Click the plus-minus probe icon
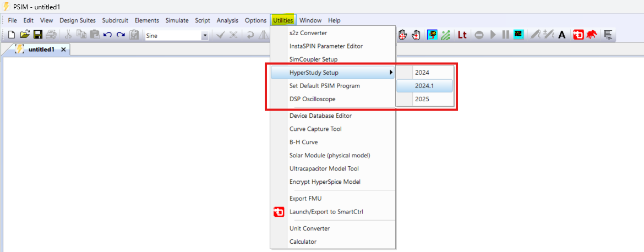Image resolution: width=644 pixels, height=252 pixels. [549, 35]
